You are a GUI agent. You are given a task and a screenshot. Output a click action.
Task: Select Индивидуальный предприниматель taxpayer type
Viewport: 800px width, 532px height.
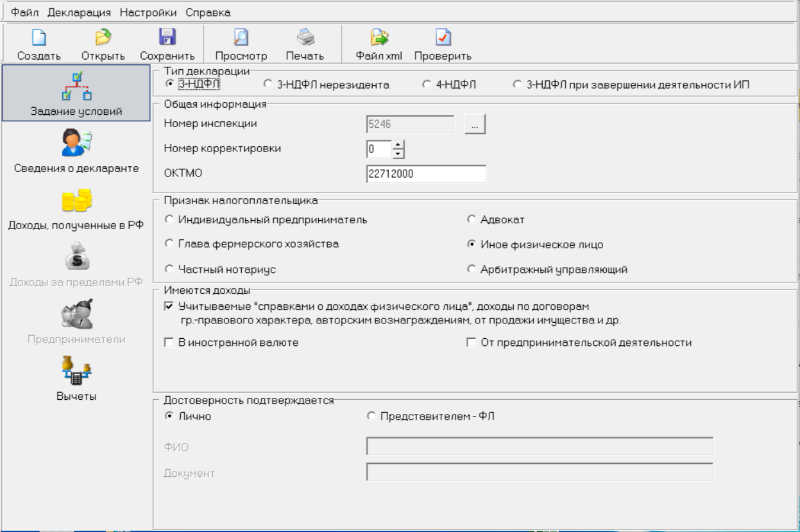coord(169,220)
